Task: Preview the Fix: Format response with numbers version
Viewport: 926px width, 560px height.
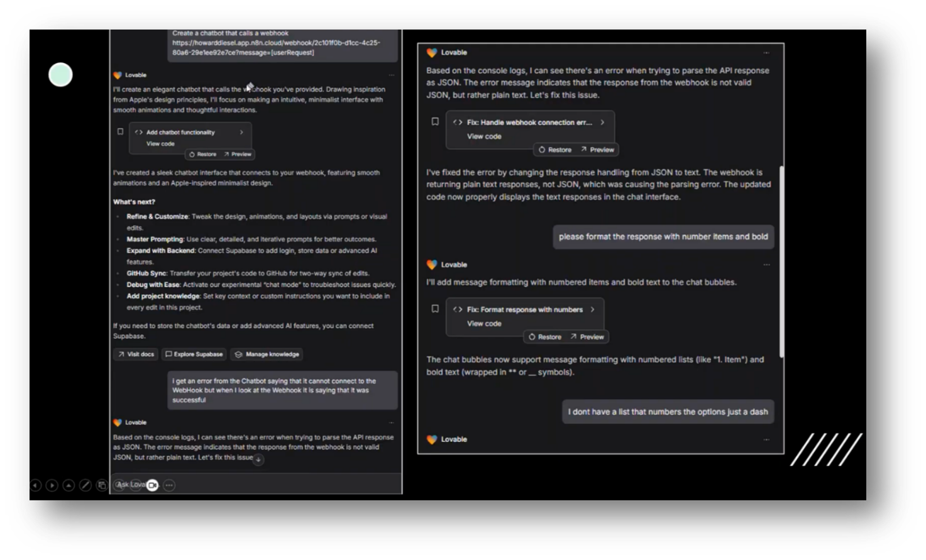Action: coord(587,337)
